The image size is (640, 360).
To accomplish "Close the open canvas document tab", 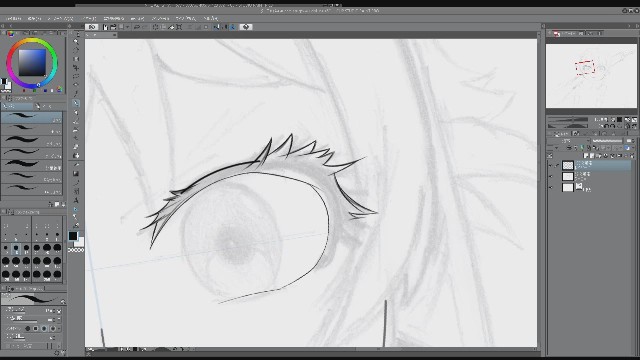I will tap(114, 35).
